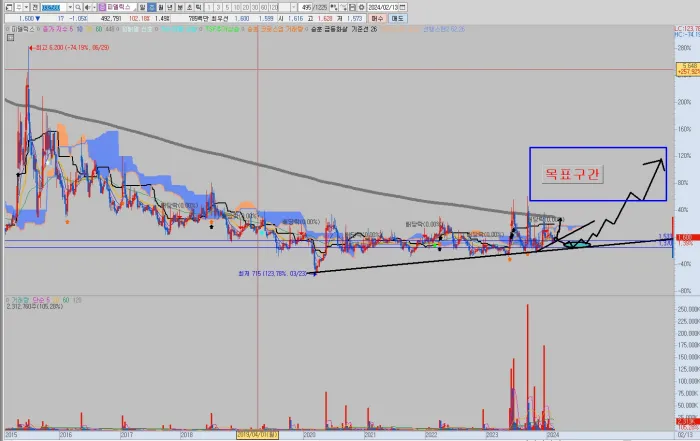This screenshot has height=441, width=700.
Task: Expand the stock code history dropdown
Action: 70,7
